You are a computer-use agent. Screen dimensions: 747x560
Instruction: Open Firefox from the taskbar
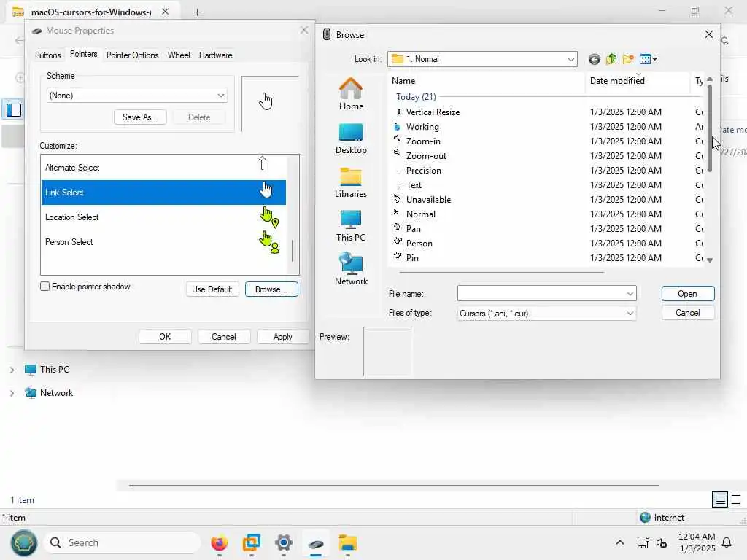[219, 542]
